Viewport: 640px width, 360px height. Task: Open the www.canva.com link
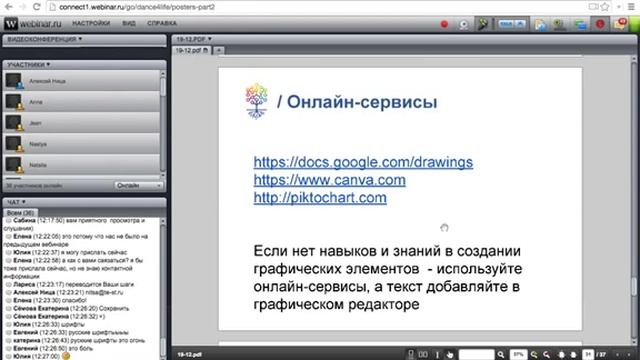coord(329,180)
